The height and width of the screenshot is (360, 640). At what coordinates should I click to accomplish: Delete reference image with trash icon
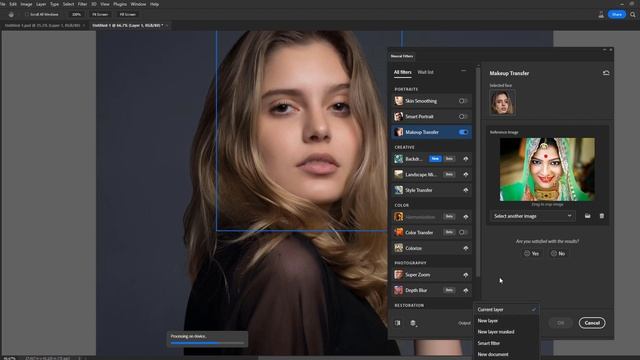click(602, 216)
